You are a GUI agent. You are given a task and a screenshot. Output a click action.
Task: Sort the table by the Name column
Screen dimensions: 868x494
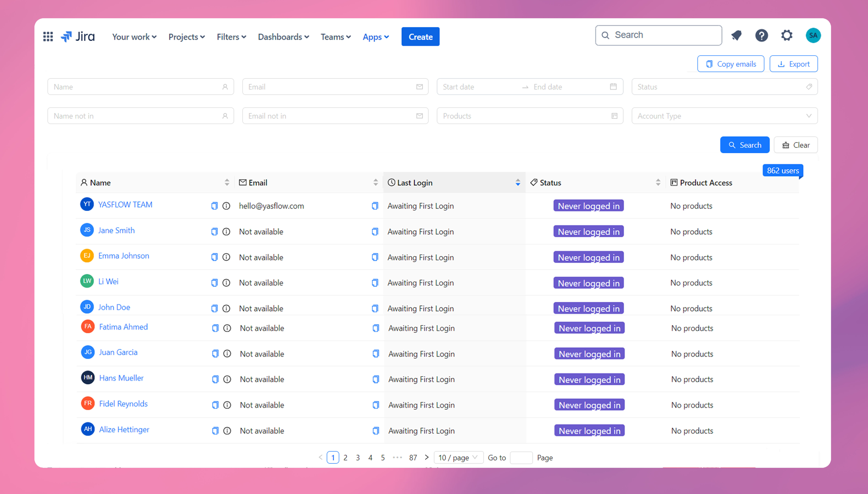click(x=227, y=183)
